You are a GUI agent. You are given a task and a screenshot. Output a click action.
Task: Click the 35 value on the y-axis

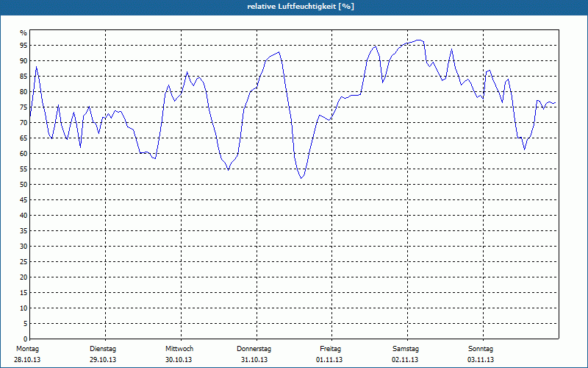pyautogui.click(x=24, y=231)
